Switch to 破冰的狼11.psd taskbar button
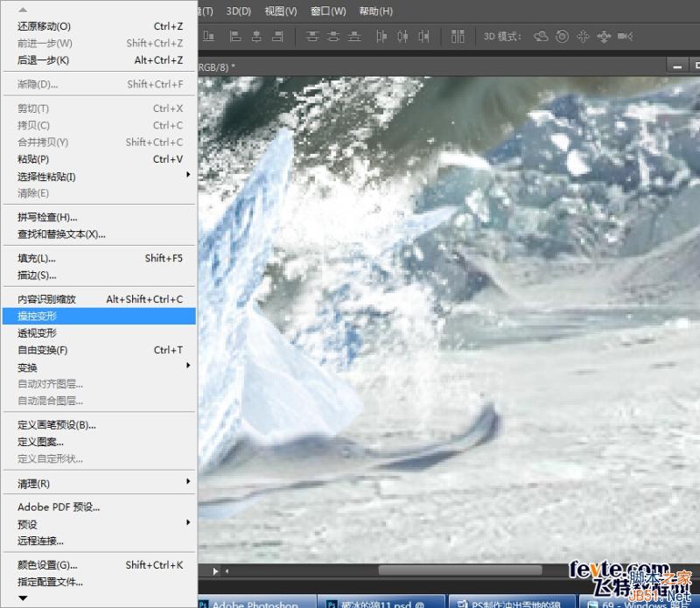This screenshot has width=700, height=608. 382,603
